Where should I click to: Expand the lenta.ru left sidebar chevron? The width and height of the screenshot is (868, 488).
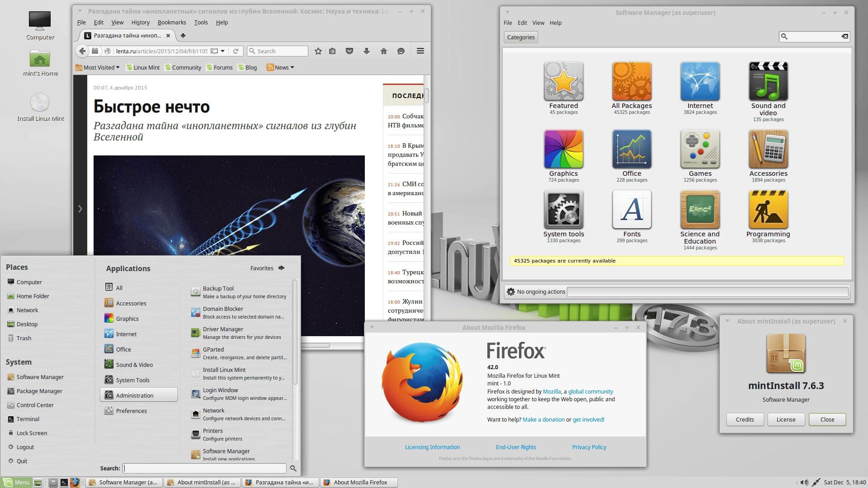[80, 208]
